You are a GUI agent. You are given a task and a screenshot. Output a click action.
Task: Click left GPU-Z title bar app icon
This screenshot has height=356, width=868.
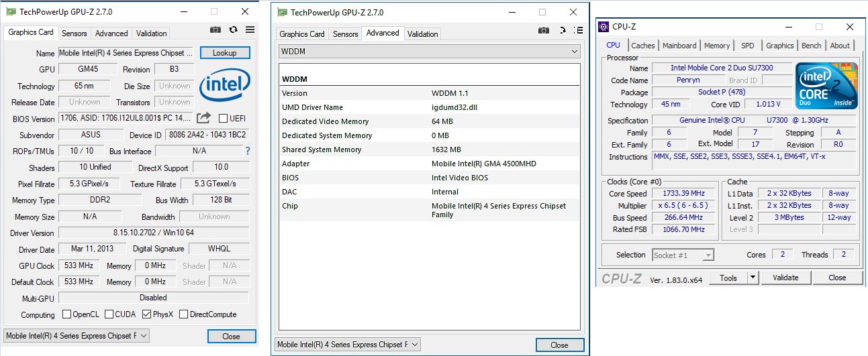tap(11, 11)
